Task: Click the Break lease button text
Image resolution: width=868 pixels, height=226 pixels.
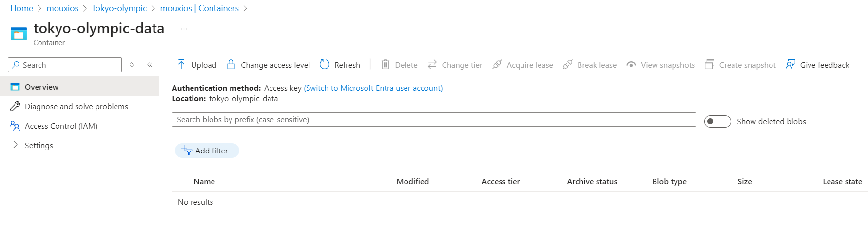Action: [597, 65]
